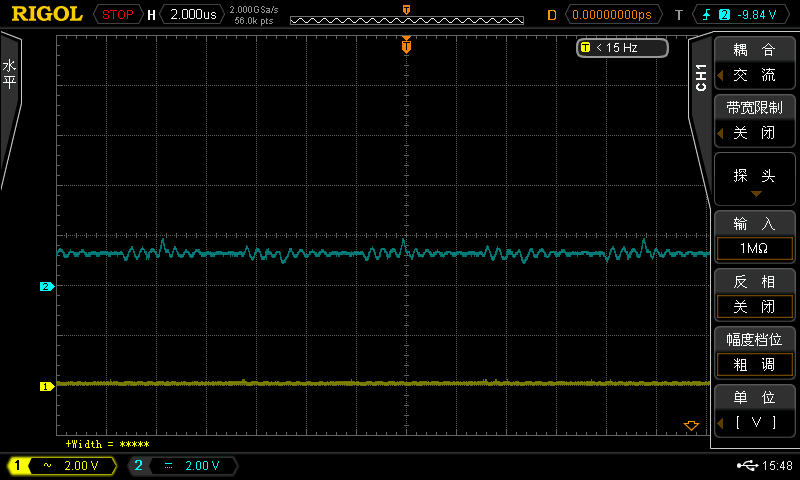Image resolution: width=800 pixels, height=480 pixels.
Task: Select the 2.000us horizontal timebase value
Action: [x=193, y=14]
